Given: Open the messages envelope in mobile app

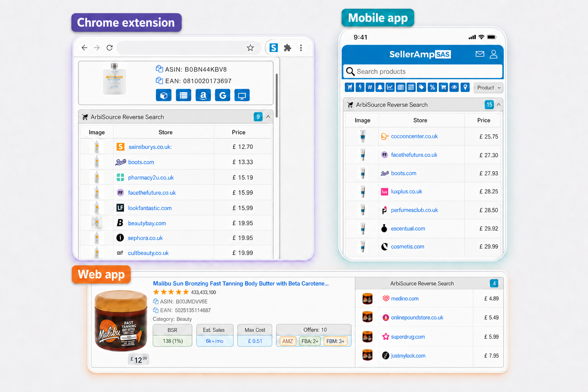Looking at the screenshot, I should [480, 54].
